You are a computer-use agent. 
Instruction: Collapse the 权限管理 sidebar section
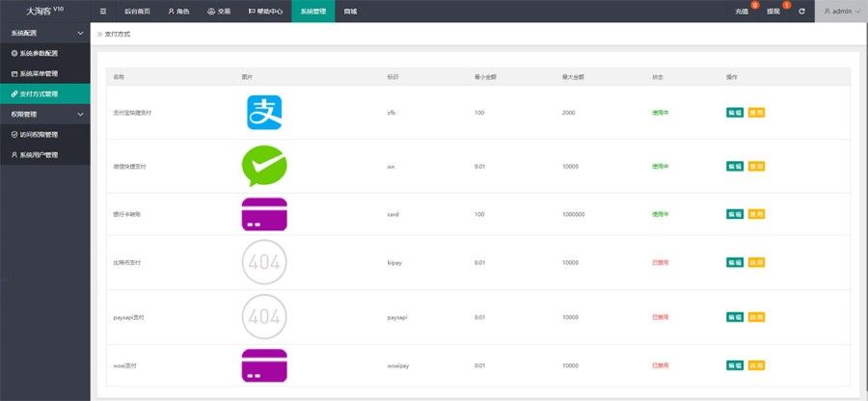click(44, 114)
